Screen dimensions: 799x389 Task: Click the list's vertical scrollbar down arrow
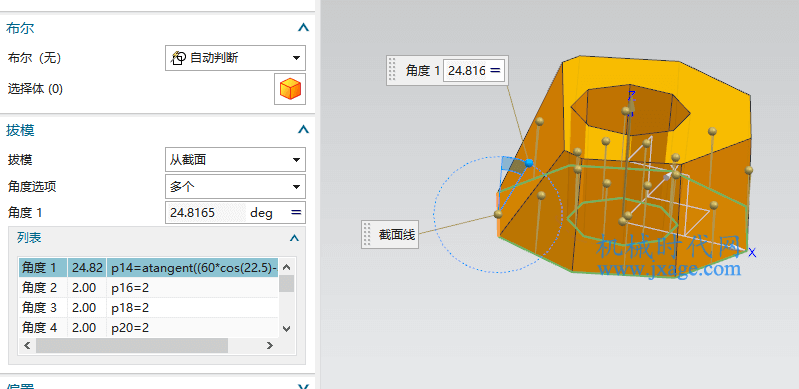(286, 329)
